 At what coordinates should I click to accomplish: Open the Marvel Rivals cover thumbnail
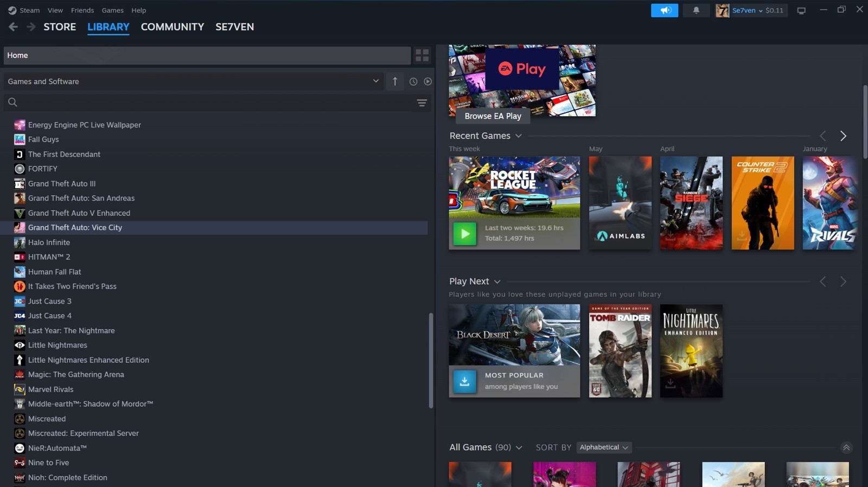coord(830,203)
